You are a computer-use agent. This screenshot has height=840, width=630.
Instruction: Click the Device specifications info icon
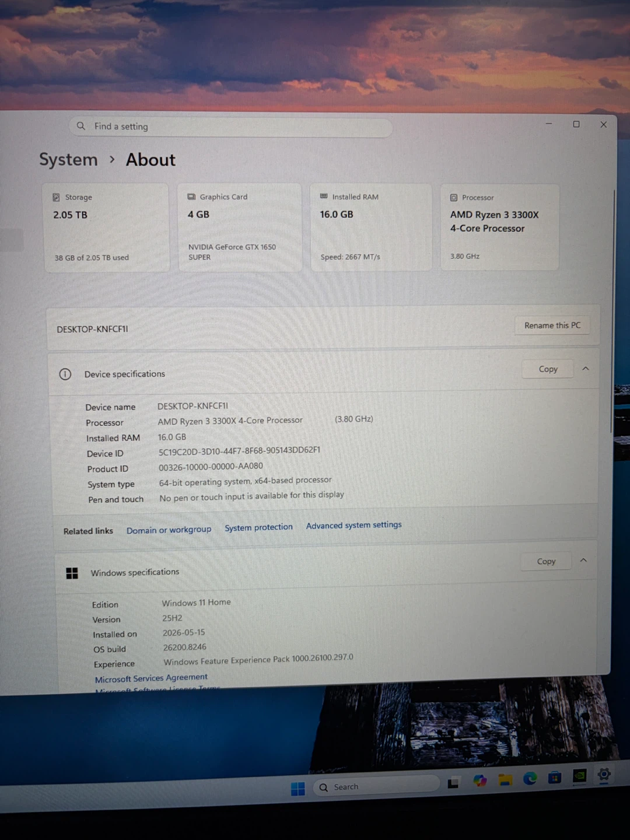click(65, 374)
